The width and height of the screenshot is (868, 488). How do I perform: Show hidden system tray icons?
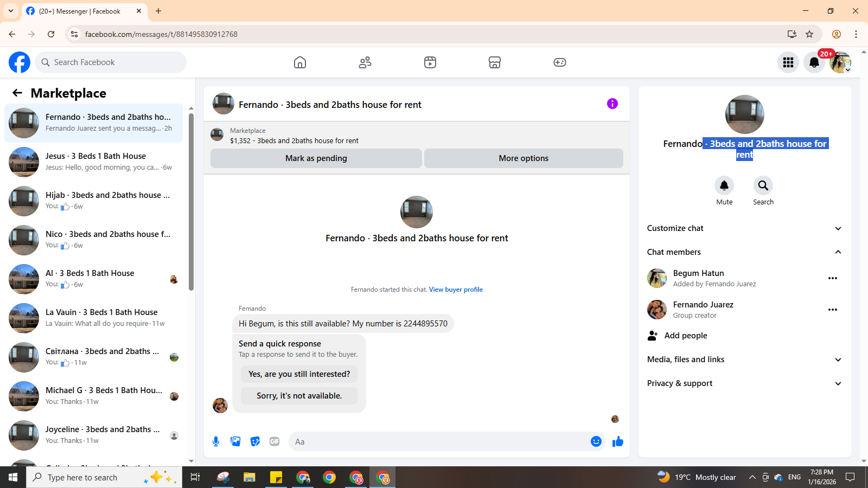(x=752, y=477)
